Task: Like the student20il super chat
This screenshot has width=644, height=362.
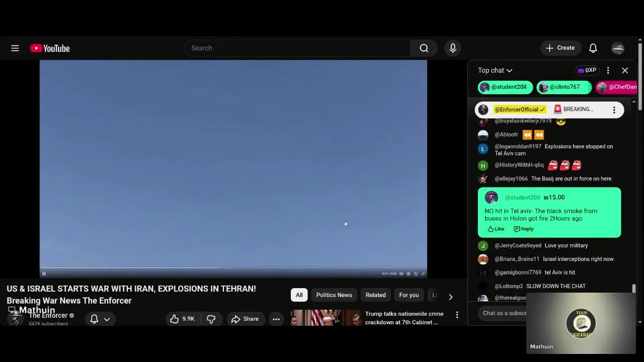Action: (496, 229)
